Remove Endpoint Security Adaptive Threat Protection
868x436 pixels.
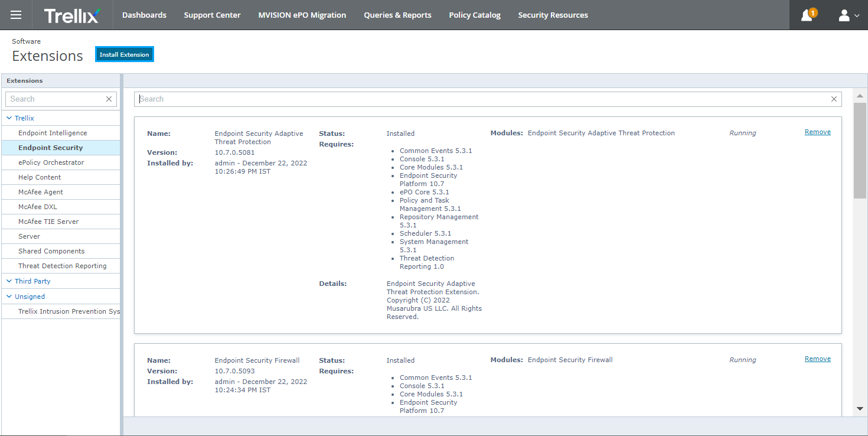pos(817,132)
